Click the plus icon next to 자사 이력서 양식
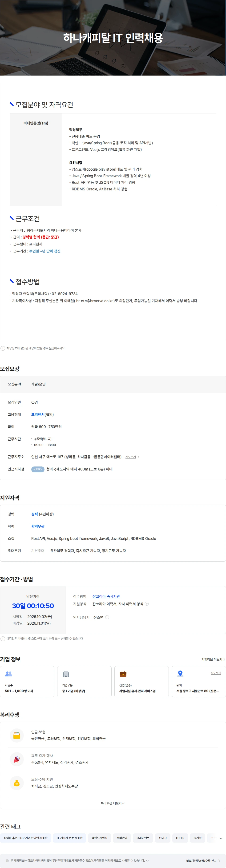226x868 pixels. (x=146, y=604)
